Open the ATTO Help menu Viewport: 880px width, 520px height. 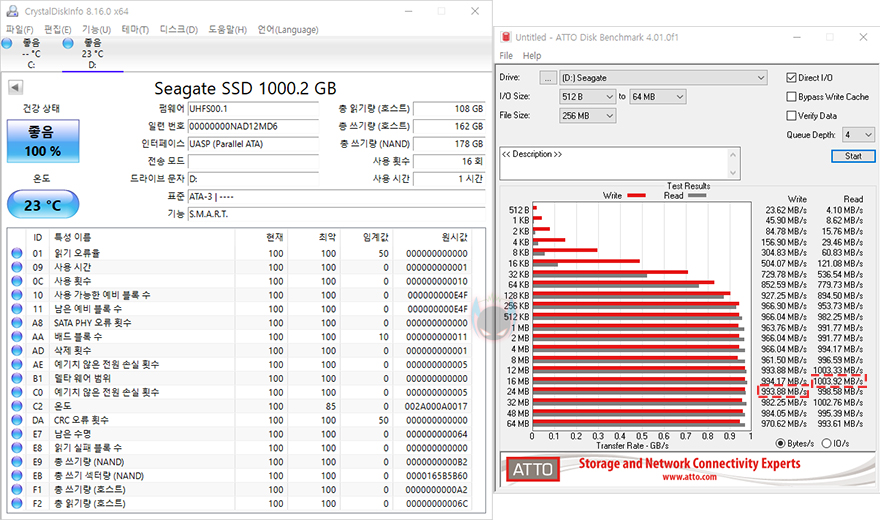(x=532, y=56)
